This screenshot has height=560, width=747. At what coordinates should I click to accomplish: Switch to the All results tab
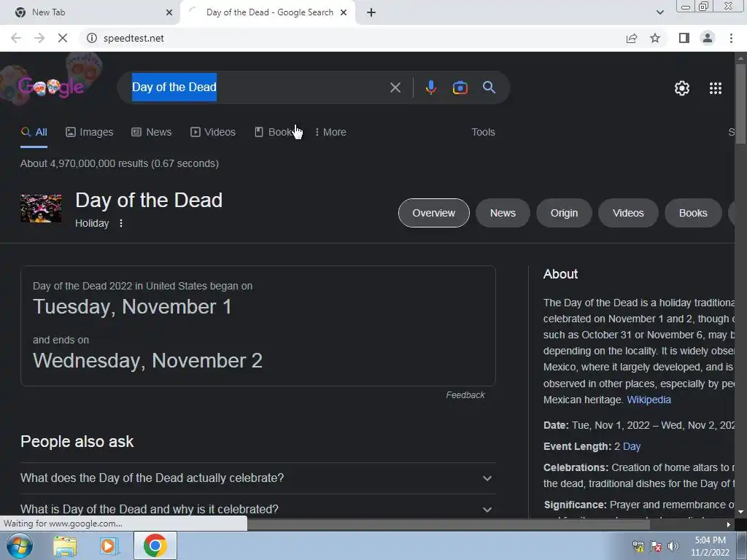pos(34,132)
